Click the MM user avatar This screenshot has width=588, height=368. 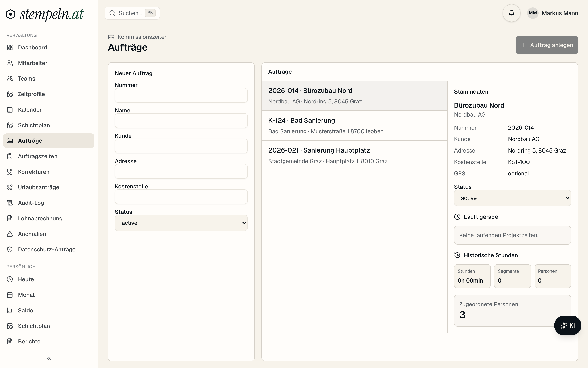tap(533, 13)
